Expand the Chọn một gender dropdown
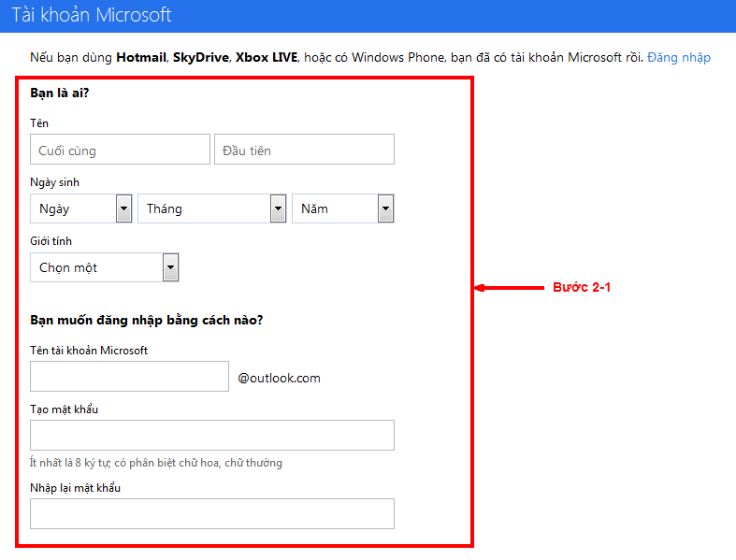The height and width of the screenshot is (560, 736). (104, 267)
